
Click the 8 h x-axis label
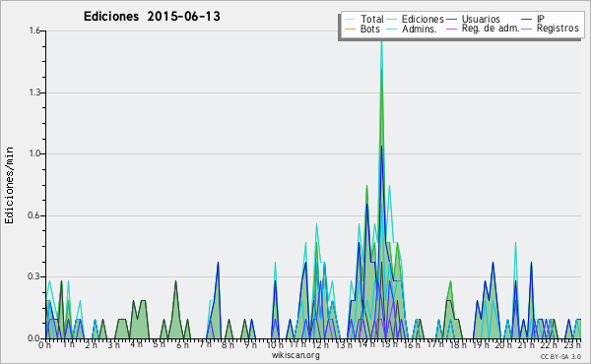(228, 344)
